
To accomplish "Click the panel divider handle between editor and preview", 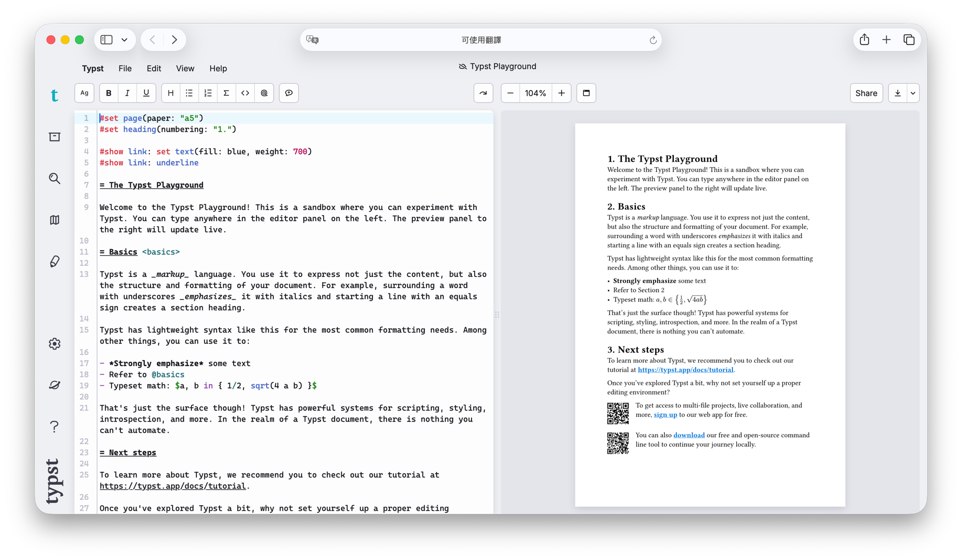I will point(497,314).
